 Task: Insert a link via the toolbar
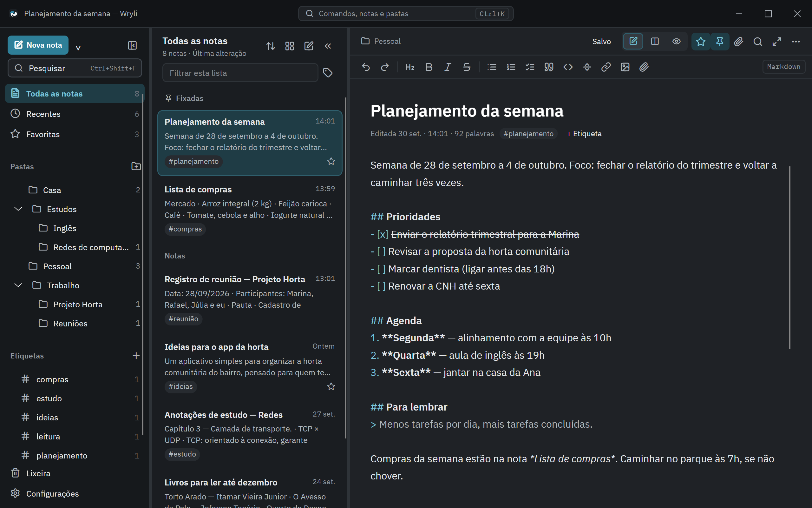tap(606, 67)
